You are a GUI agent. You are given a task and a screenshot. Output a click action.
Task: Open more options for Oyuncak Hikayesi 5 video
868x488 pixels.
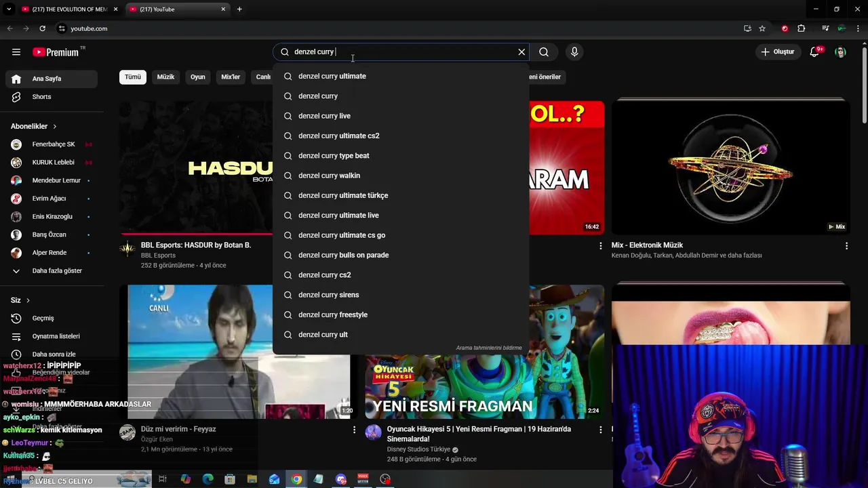click(600, 430)
